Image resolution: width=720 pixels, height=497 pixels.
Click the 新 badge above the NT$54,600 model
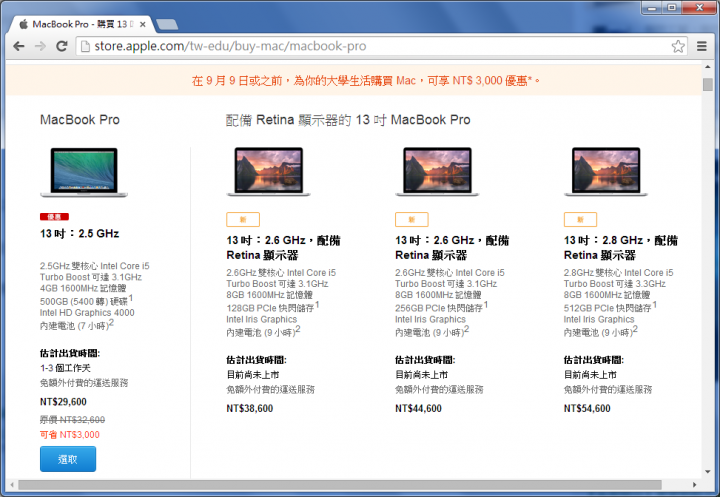coord(580,220)
